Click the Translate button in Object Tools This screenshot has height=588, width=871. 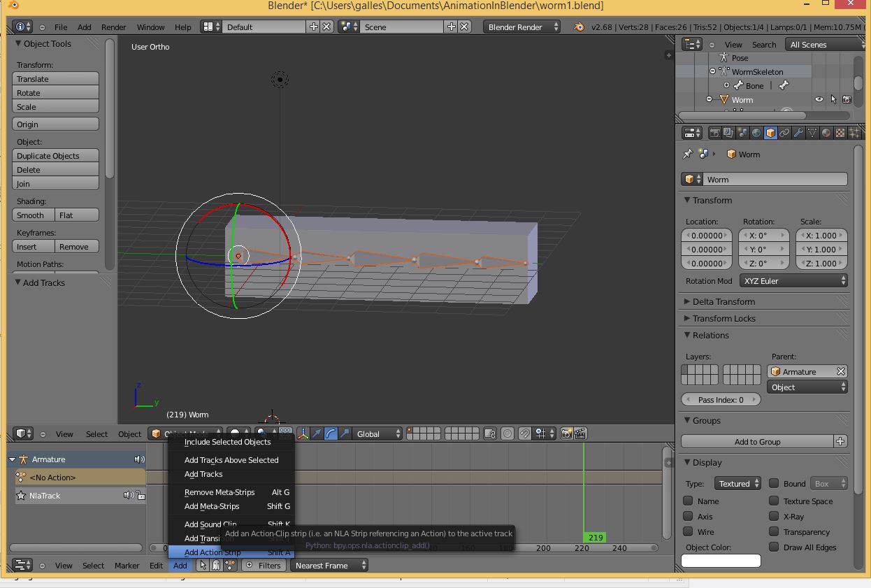[55, 79]
